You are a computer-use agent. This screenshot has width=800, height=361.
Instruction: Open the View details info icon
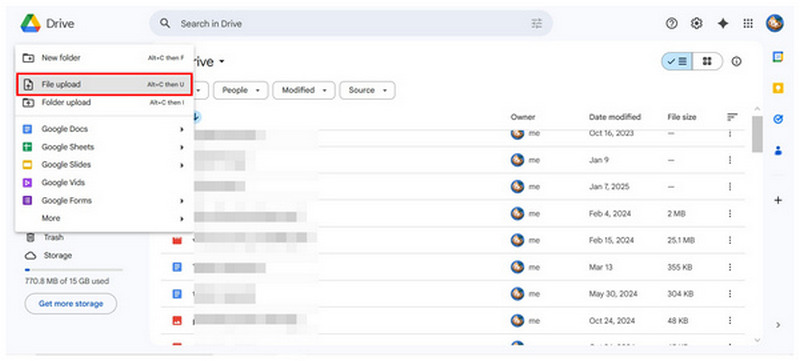coord(736,61)
